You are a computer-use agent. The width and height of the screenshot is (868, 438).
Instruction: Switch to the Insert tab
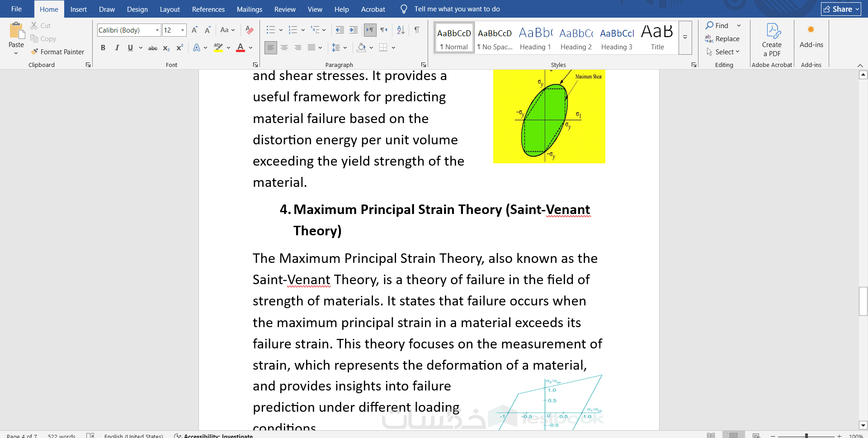(79, 9)
